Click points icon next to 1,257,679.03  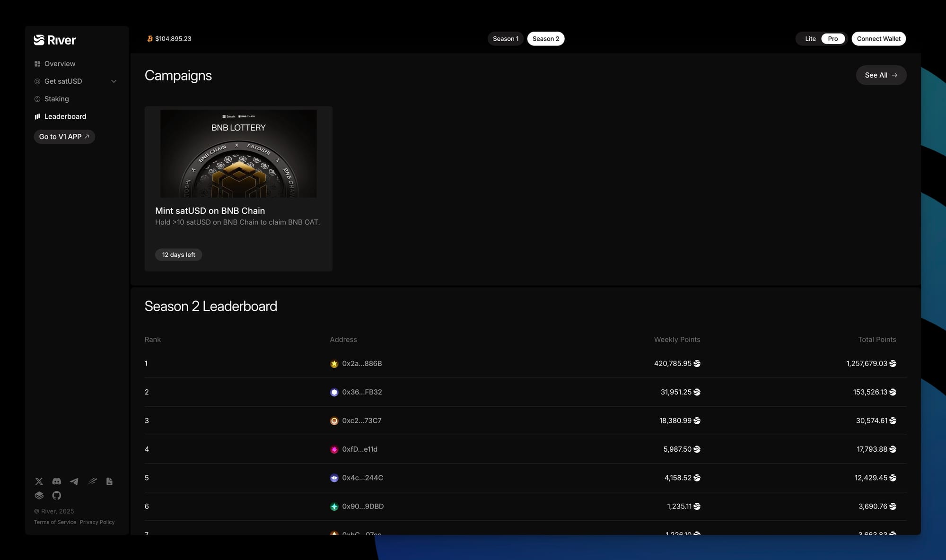point(893,364)
